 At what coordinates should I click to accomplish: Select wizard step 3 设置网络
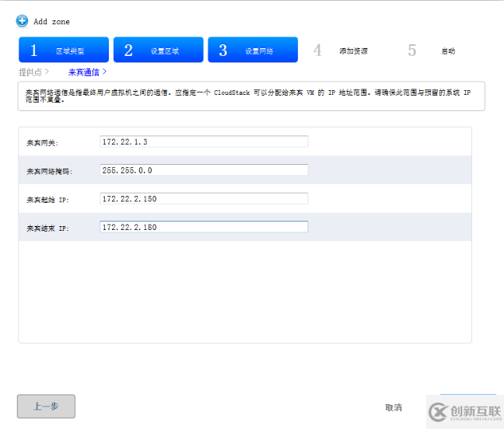click(x=253, y=50)
